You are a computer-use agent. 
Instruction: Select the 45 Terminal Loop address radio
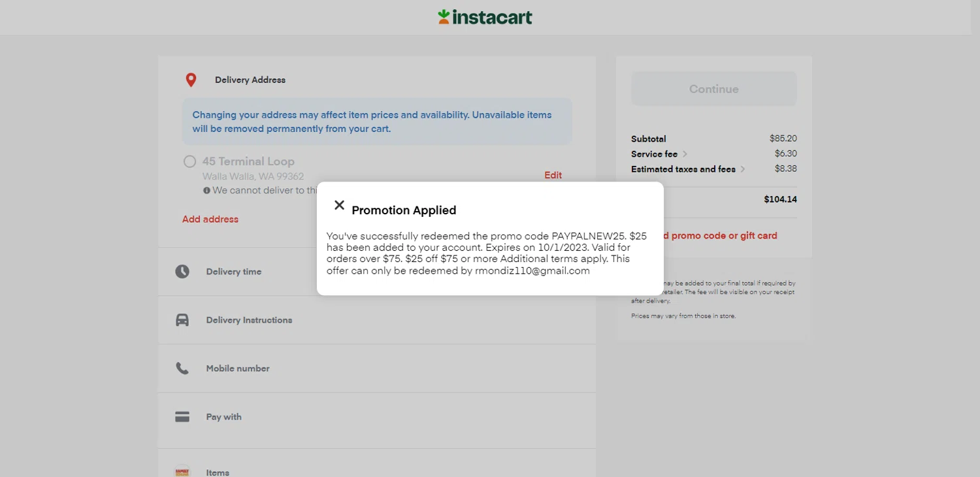pos(189,161)
